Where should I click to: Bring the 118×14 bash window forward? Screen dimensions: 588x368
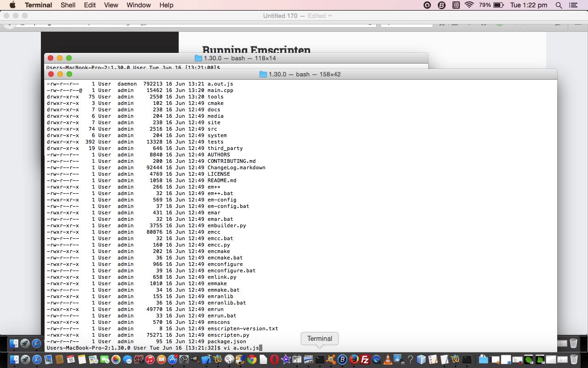pos(236,58)
